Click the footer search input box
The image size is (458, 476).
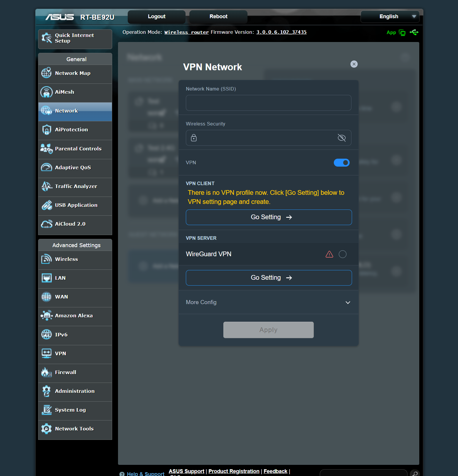(x=363, y=473)
